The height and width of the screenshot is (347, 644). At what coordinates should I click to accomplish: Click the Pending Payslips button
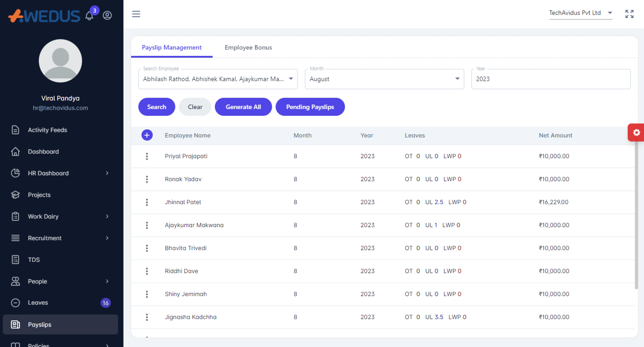click(x=310, y=107)
